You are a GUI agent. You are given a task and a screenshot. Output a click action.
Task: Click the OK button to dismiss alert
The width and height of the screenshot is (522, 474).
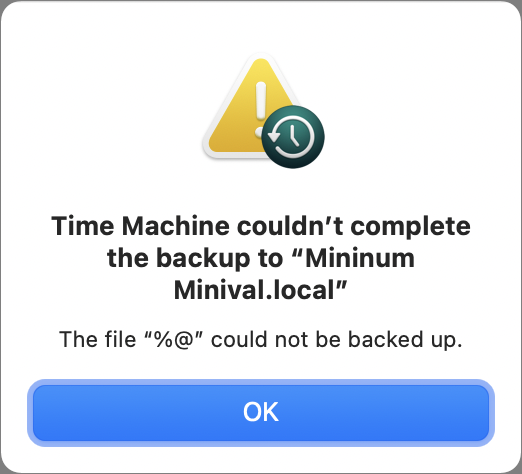point(261,413)
